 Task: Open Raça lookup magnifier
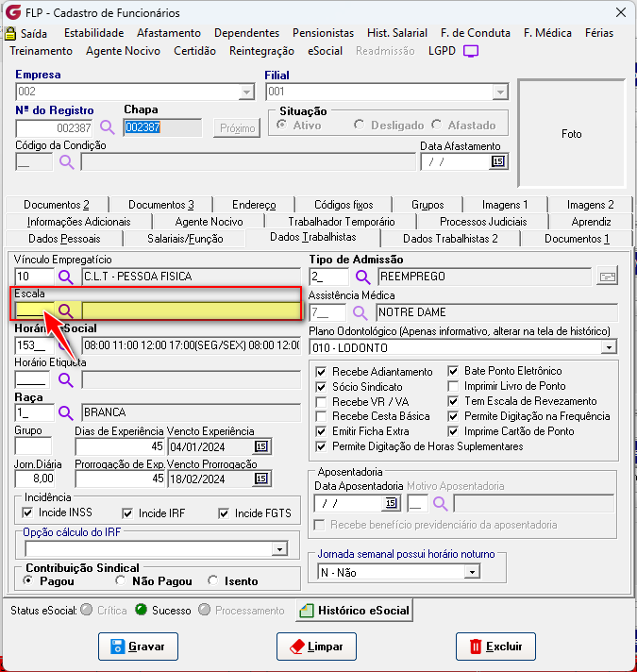coord(65,412)
